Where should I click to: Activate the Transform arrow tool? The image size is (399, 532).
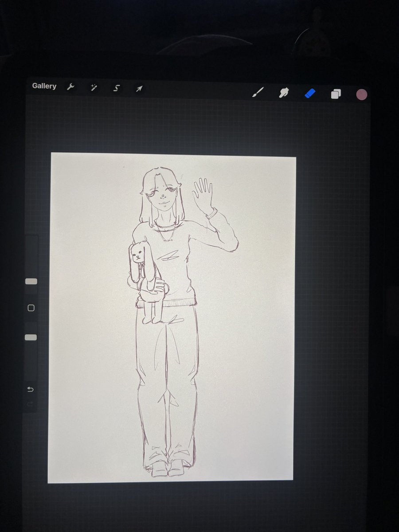139,89
